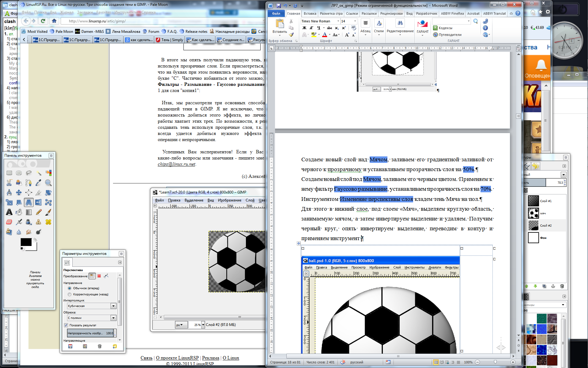Set transform target to selection (red square)

click(x=99, y=276)
